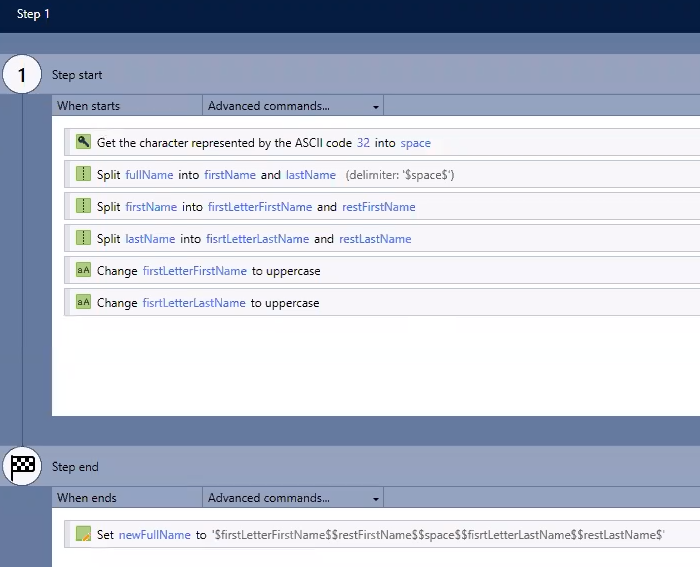Click the newFullName variable link

tap(154, 535)
